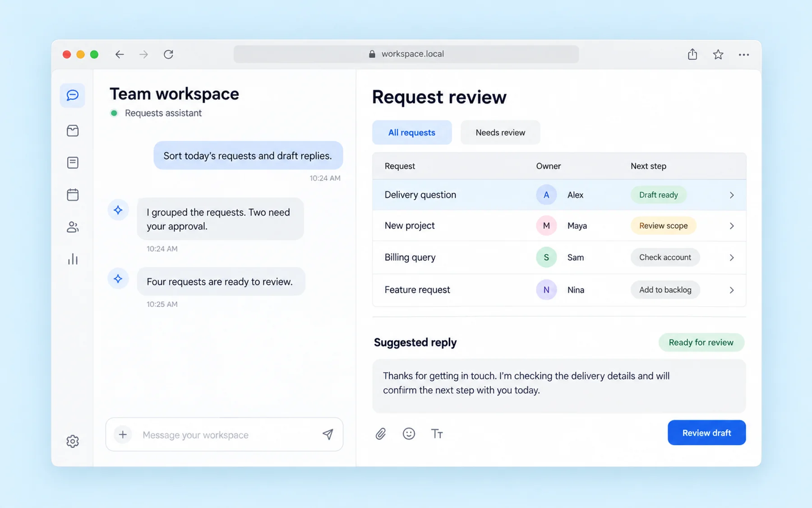The height and width of the screenshot is (508, 812).
Task: Click the workspace.local address bar
Action: pos(406,54)
